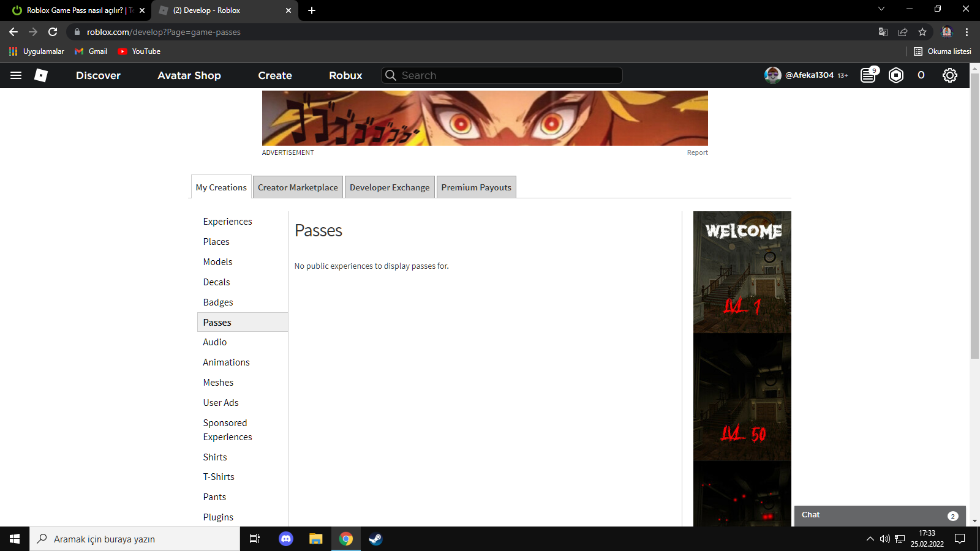This screenshot has width=980, height=551.
Task: Select Plugins in the creations sidebar
Action: (219, 517)
